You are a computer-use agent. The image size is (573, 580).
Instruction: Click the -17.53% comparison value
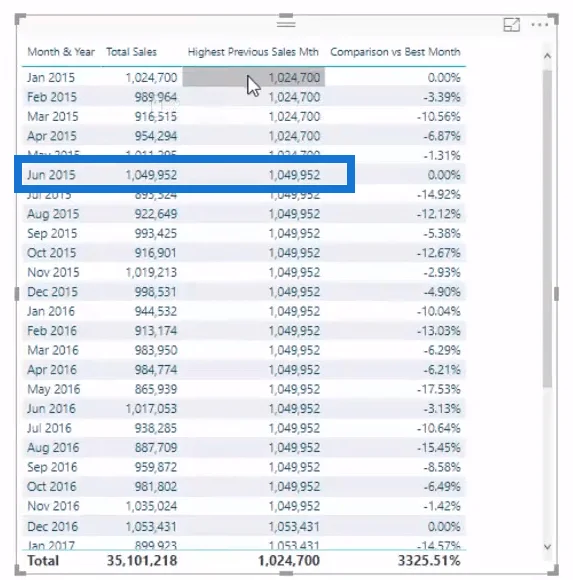(439, 389)
